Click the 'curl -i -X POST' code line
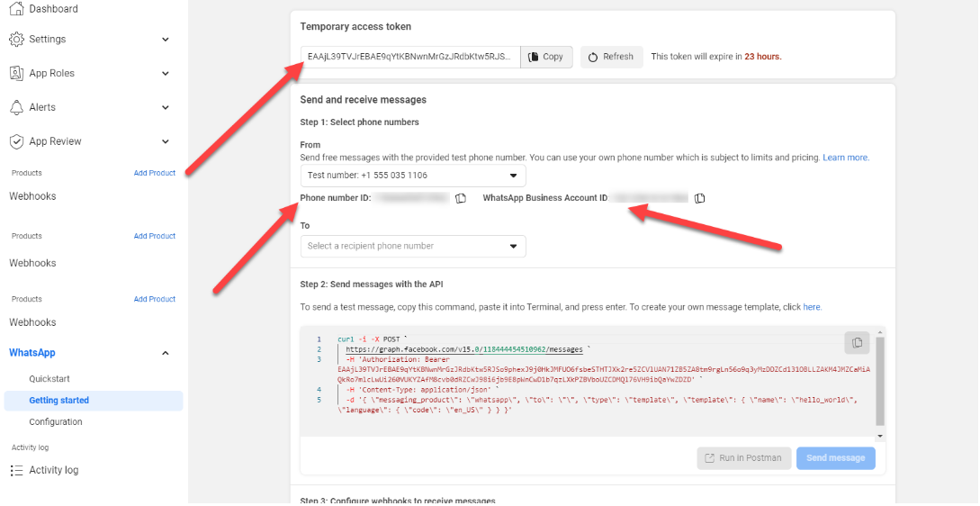The height and width of the screenshot is (506, 980). (x=373, y=339)
